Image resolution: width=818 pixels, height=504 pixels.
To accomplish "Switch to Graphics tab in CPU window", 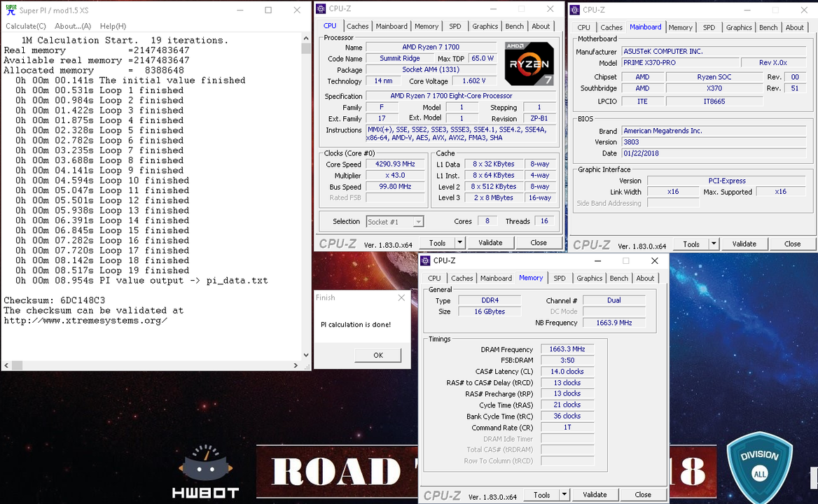I will point(485,26).
